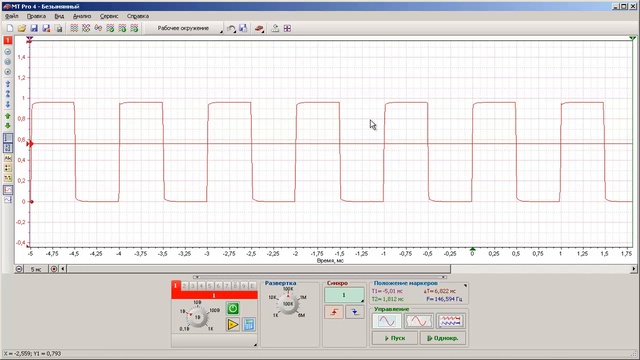Select channel tab 2 in the bottom panel
Viewport: 640px width, 360px height.
(184, 286)
